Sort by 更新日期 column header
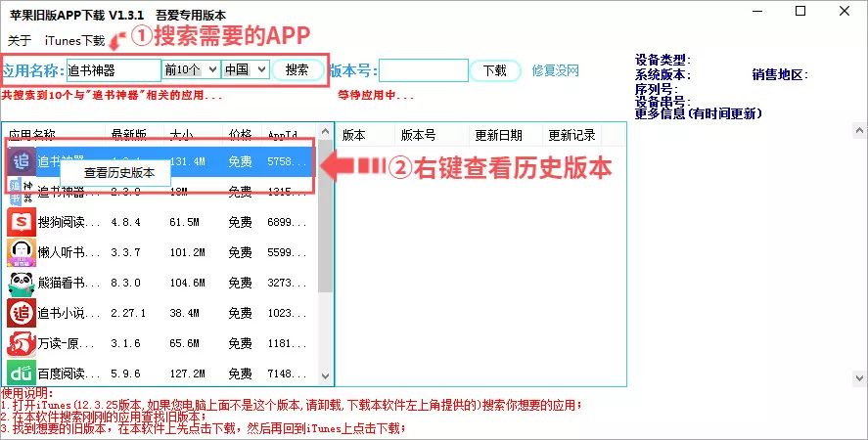This screenshot has height=440, width=868. point(498,135)
